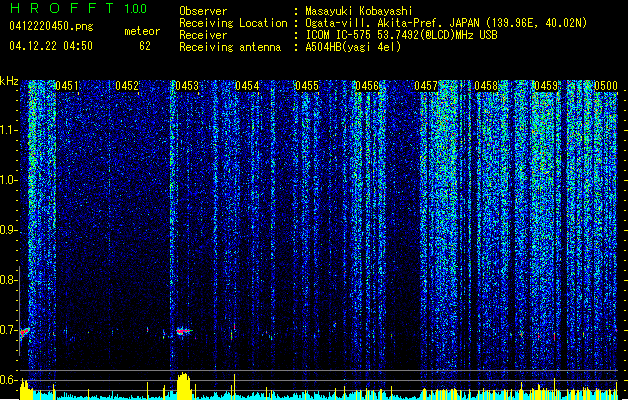Click the 0451 time marker
This screenshot has width=629, height=400.
coord(67,86)
